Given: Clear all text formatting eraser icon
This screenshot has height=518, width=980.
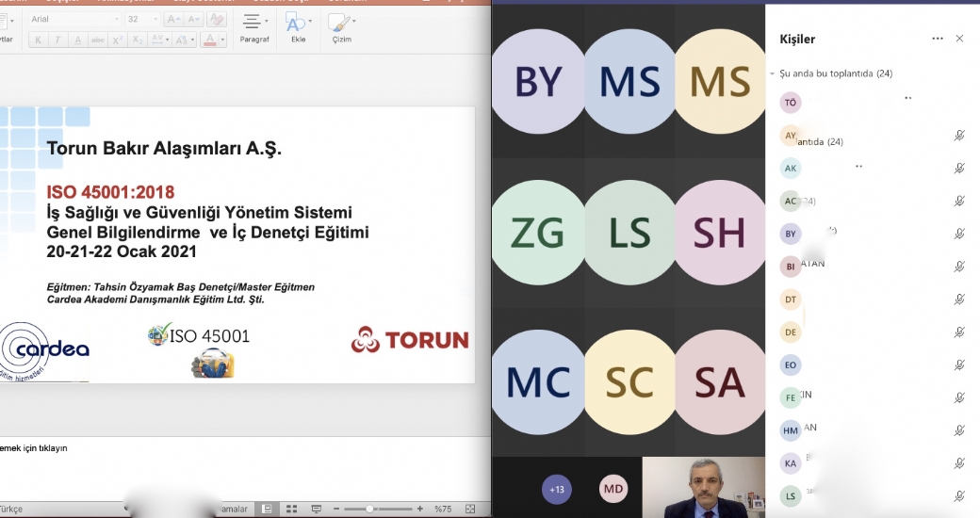Looking at the screenshot, I should tap(216, 20).
